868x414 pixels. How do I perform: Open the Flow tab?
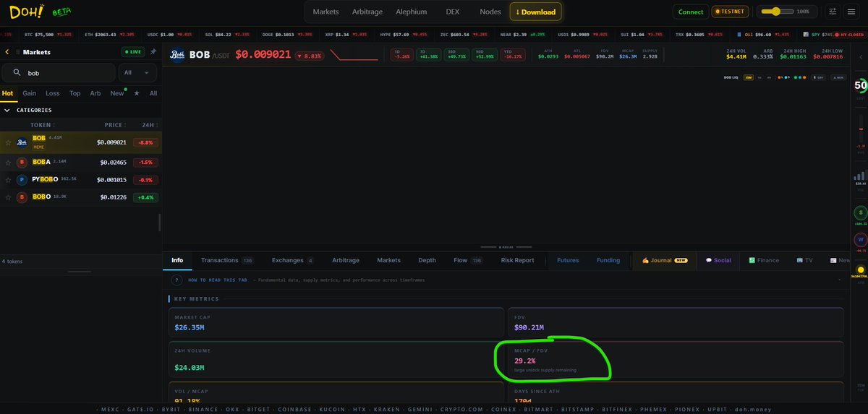click(467, 260)
